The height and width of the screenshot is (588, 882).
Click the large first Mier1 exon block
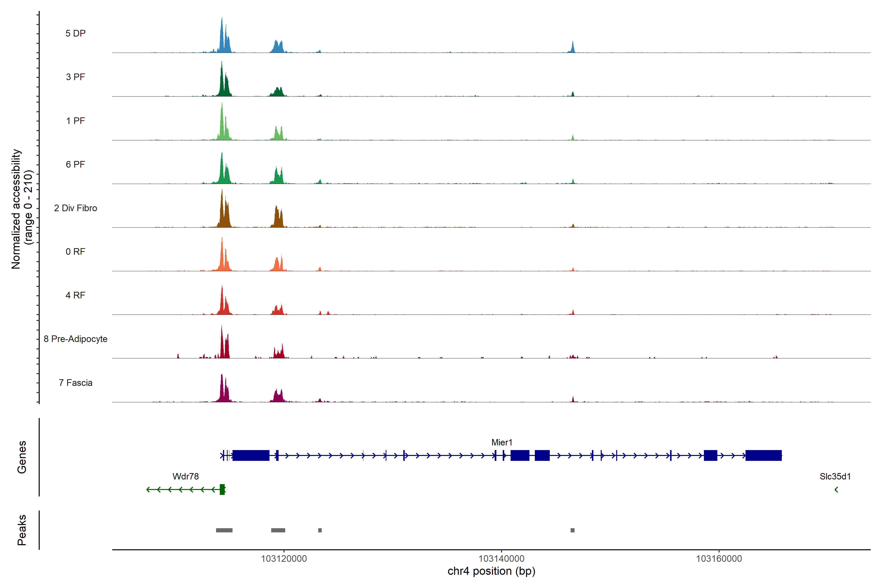tap(251, 456)
